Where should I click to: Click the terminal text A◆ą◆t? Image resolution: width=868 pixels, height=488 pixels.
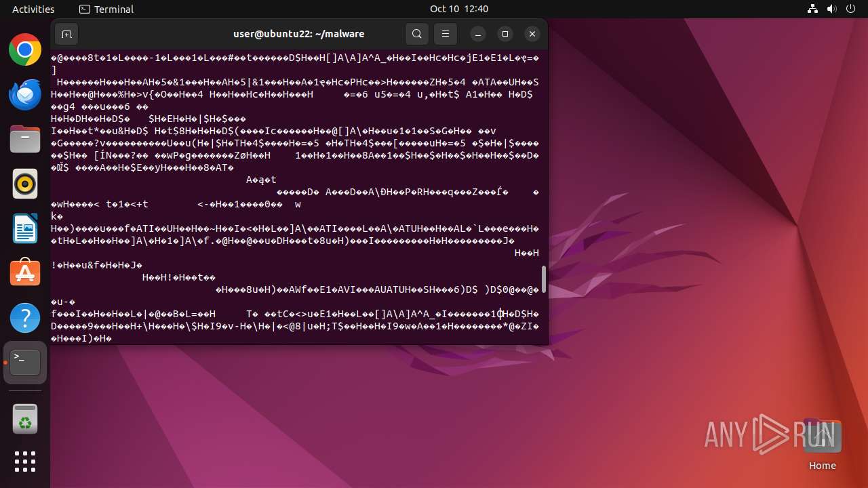click(261, 180)
